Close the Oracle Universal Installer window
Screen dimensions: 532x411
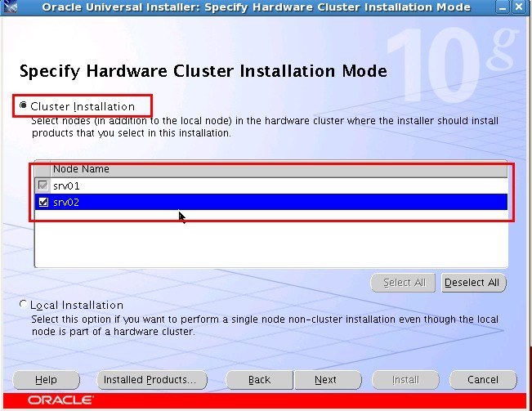(519, 7)
